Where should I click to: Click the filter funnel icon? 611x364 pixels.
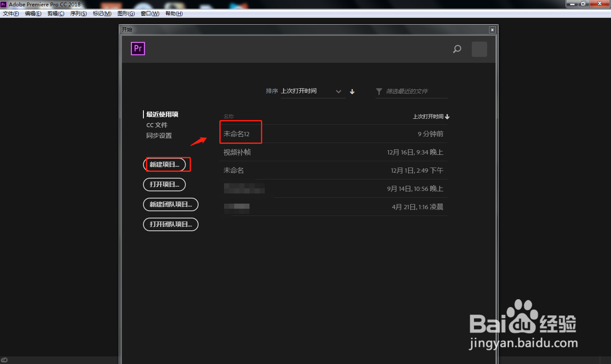[x=379, y=92]
